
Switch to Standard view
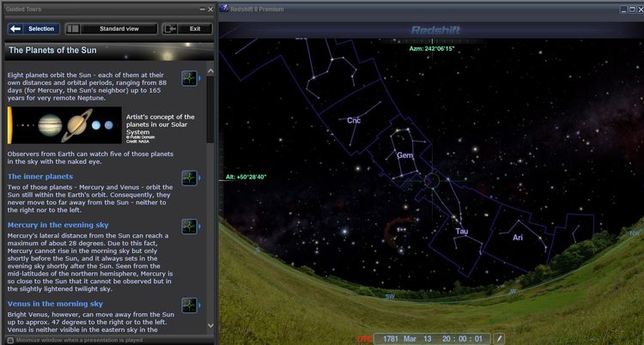click(112, 29)
